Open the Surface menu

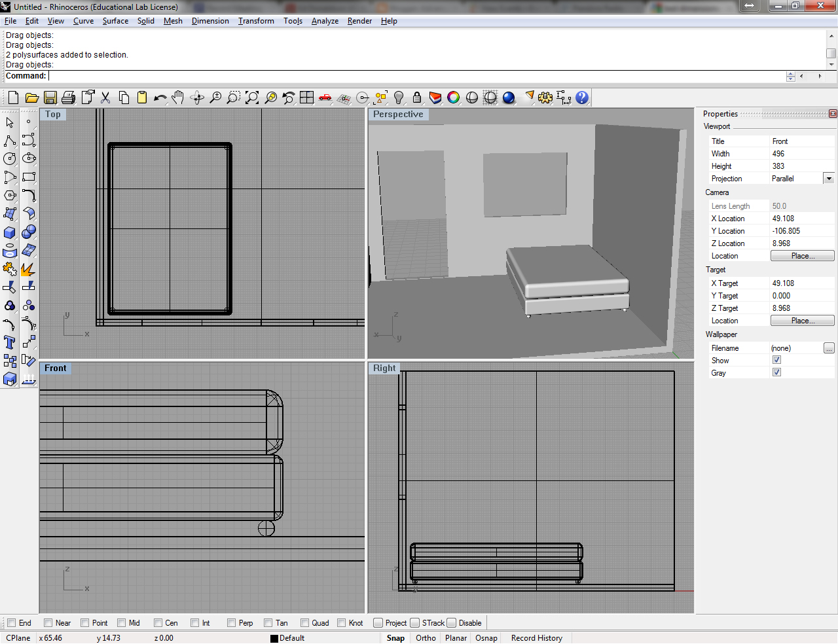click(115, 21)
